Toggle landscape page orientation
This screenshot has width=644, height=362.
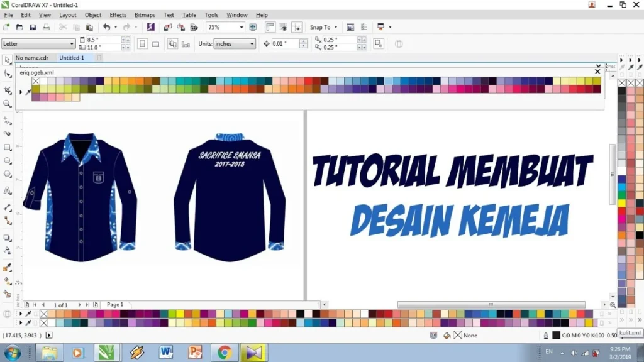click(x=156, y=43)
